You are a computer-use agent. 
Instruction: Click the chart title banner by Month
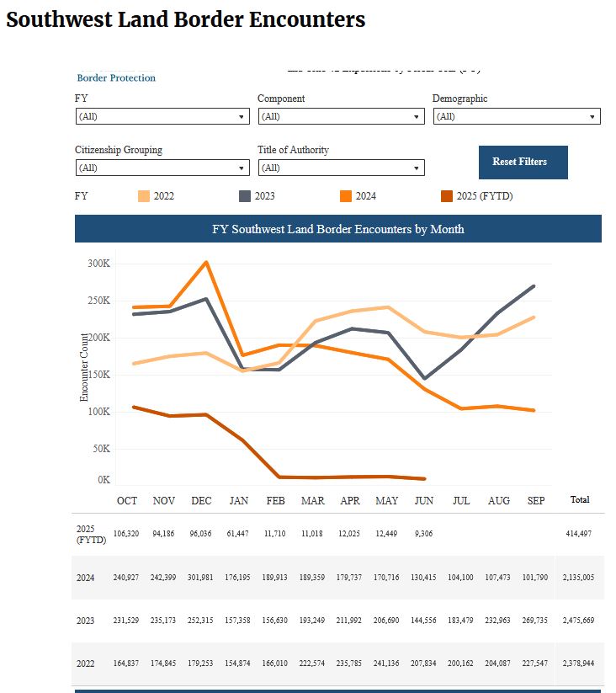pos(337,229)
